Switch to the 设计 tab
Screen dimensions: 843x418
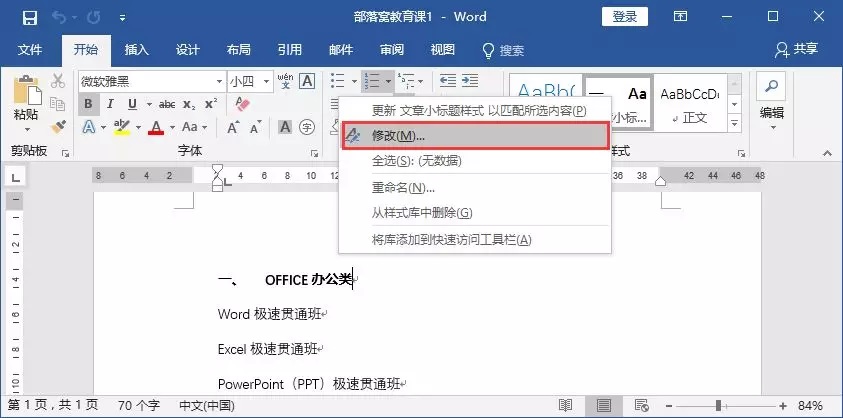tap(187, 50)
